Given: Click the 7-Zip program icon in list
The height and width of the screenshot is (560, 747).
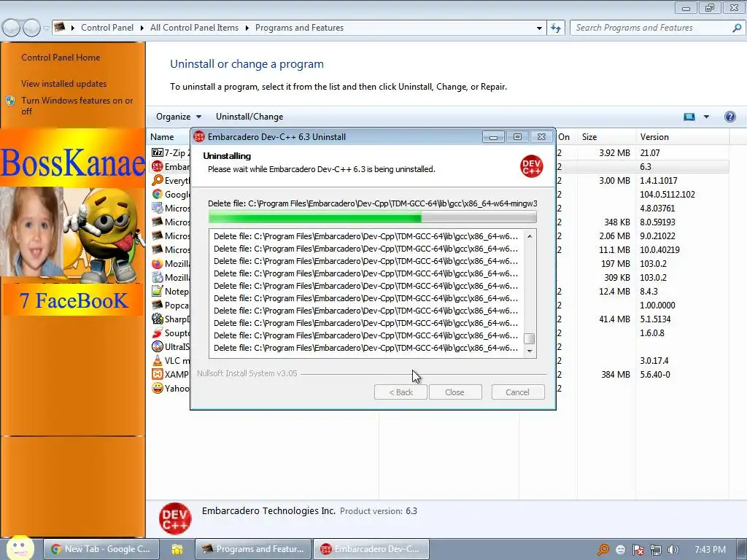Looking at the screenshot, I should [x=158, y=153].
